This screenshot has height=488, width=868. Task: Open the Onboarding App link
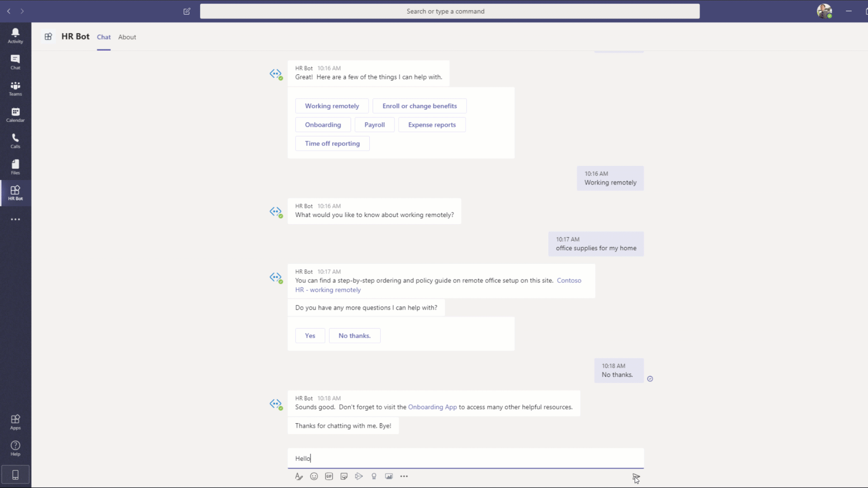433,407
